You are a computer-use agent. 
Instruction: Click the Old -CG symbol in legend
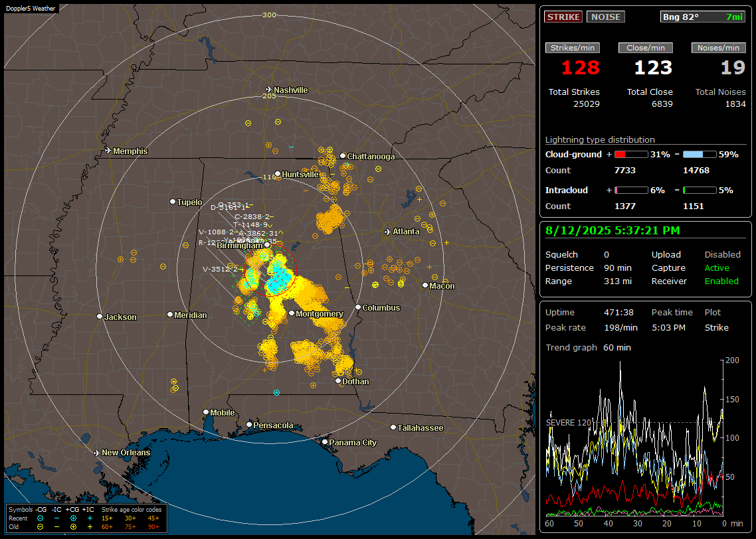pyautogui.click(x=41, y=527)
